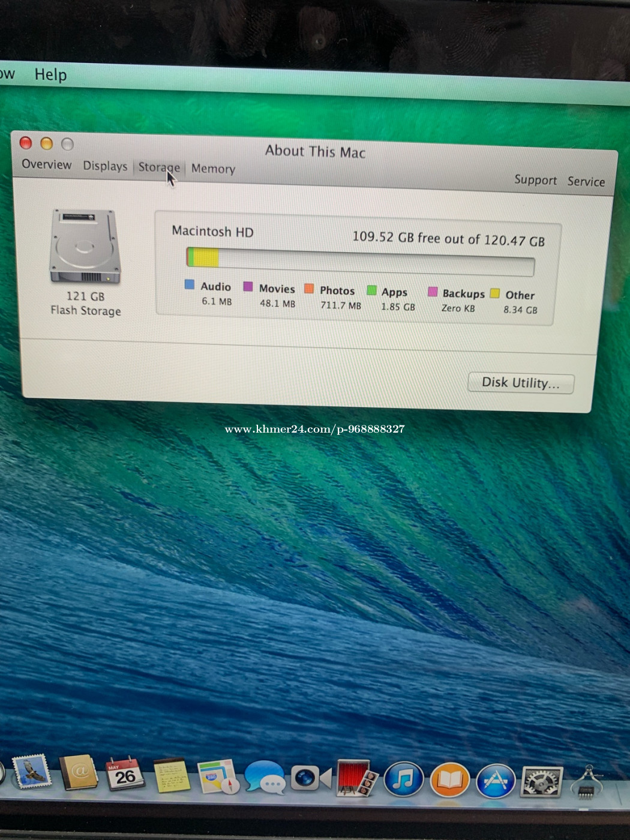630x840 pixels.
Task: Open the Mail app in the Dock
Action: coord(32,772)
